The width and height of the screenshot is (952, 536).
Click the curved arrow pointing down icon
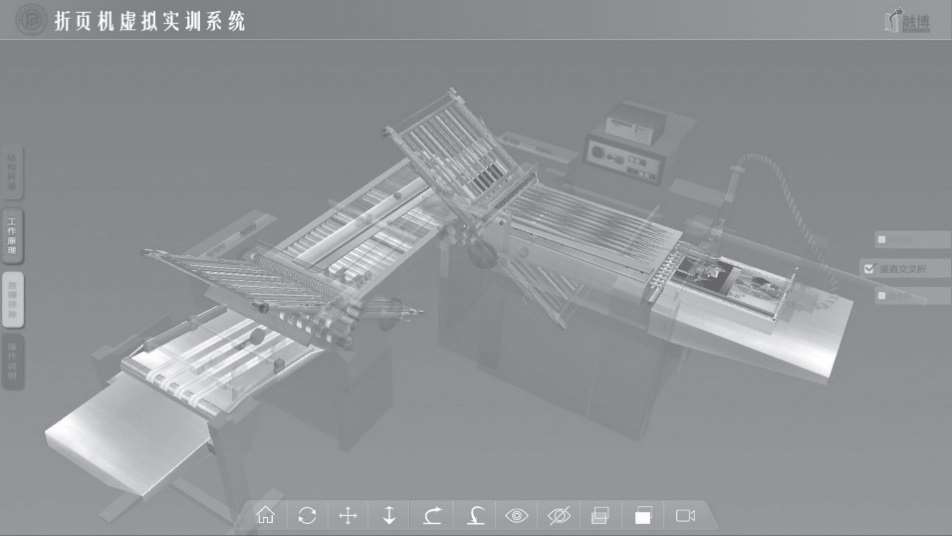475,515
